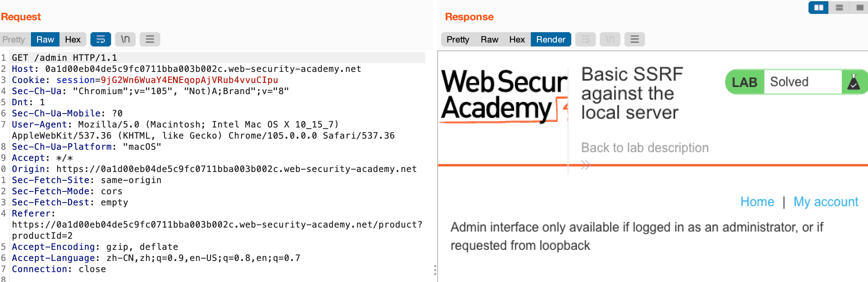Select the Raw tab in the Response panel

coord(489,39)
